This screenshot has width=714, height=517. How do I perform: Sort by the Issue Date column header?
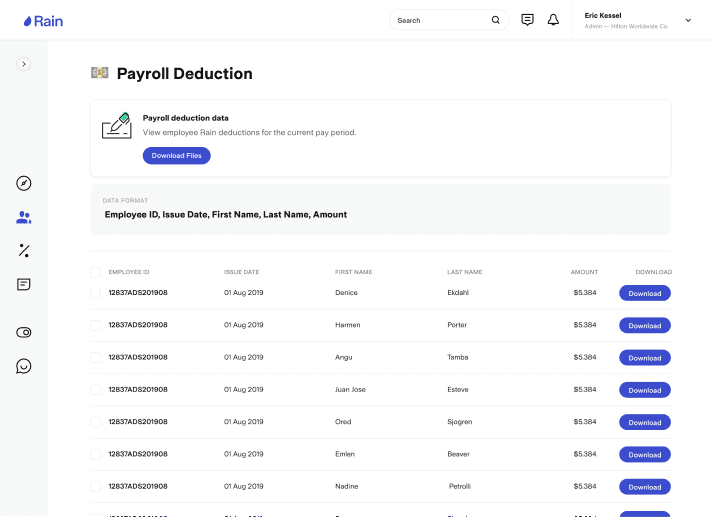pos(241,272)
